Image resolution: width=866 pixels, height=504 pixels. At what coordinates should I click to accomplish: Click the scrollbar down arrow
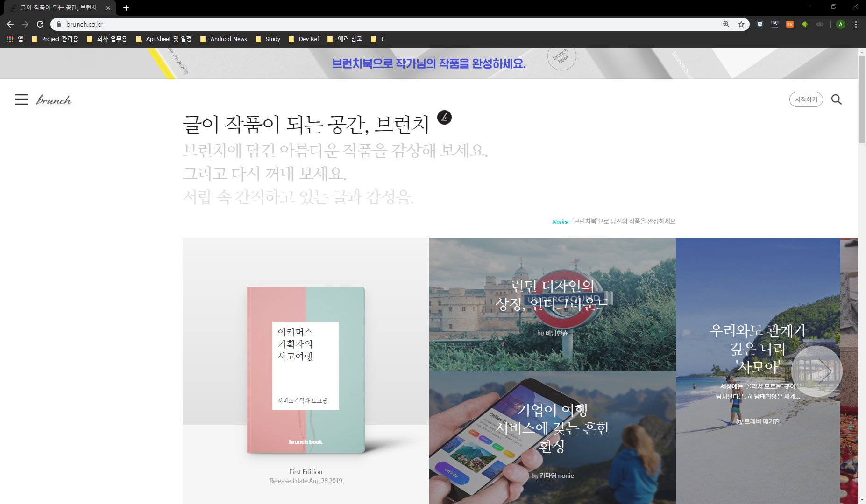(862, 500)
